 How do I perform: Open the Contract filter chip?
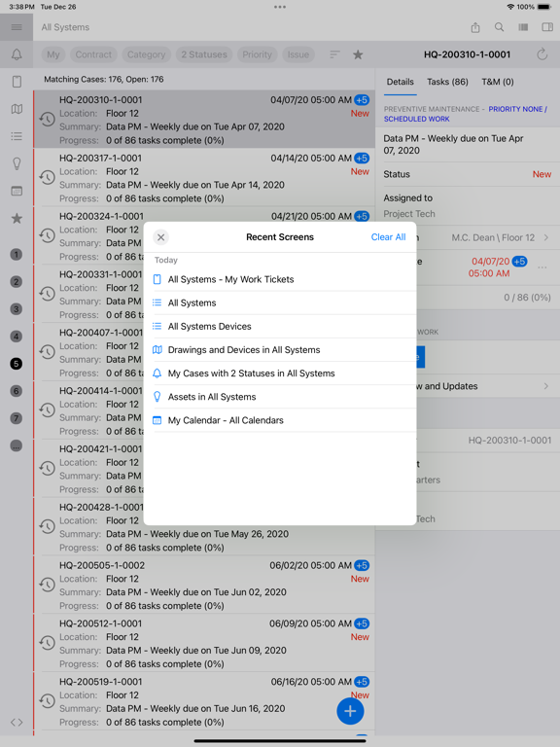tap(93, 54)
